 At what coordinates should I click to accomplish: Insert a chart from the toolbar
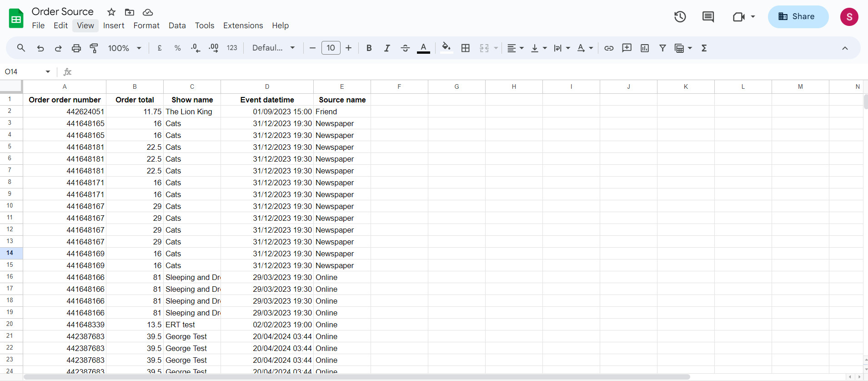pyautogui.click(x=645, y=48)
